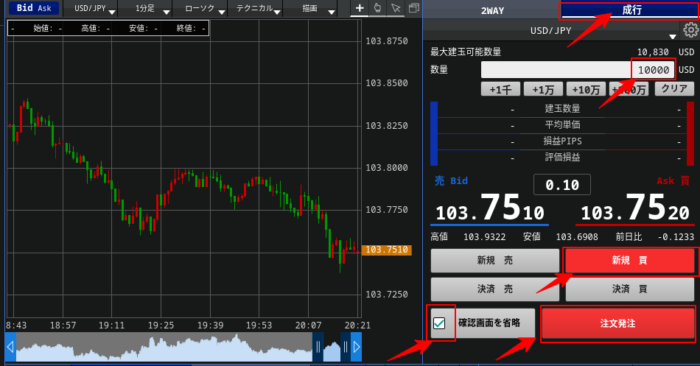The height and width of the screenshot is (366, 700).
Task: Switch to the 2WAY tab
Action: click(492, 10)
